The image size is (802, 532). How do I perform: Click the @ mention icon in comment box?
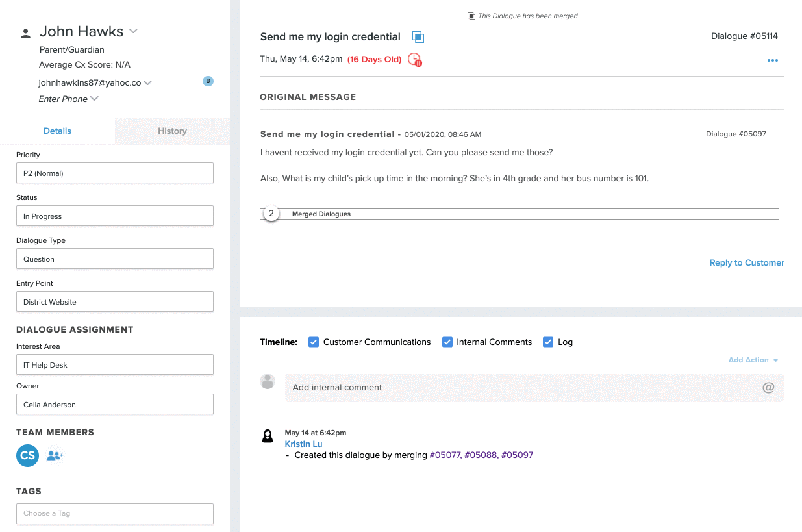(768, 388)
